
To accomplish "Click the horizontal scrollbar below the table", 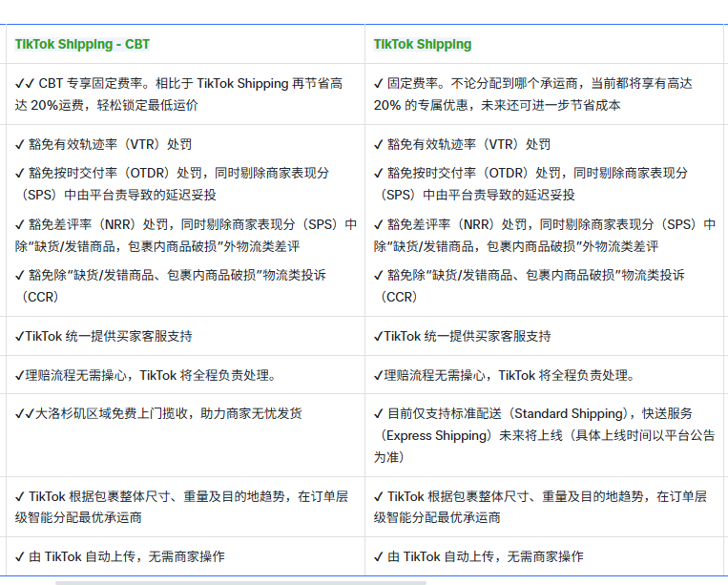I will pyautogui.click(x=227, y=581).
